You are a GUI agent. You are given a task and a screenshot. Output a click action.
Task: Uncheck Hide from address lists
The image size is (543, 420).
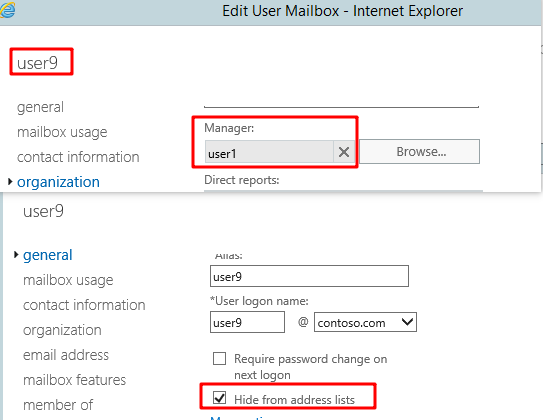click(220, 398)
